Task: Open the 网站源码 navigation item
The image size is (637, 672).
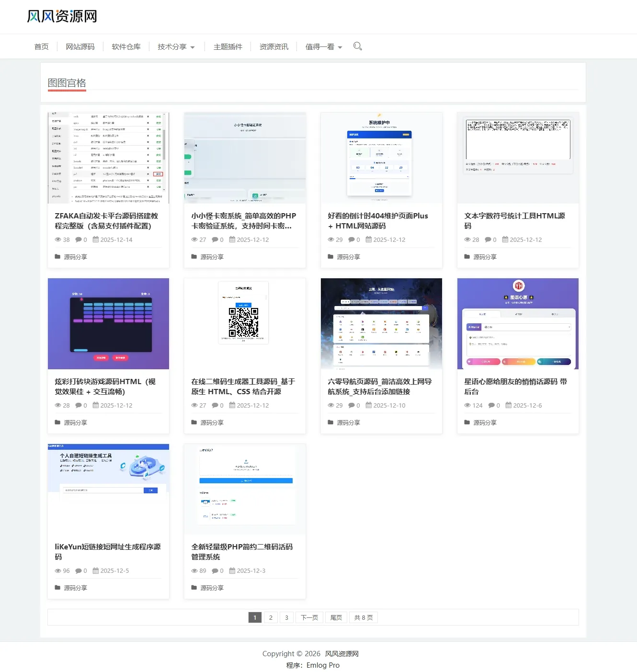Action: 80,46
